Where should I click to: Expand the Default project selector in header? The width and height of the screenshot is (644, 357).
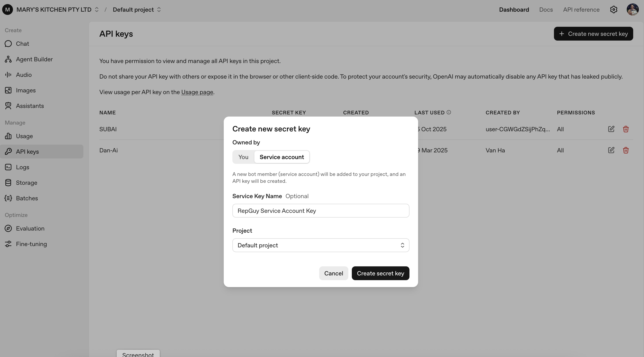coord(136,9)
